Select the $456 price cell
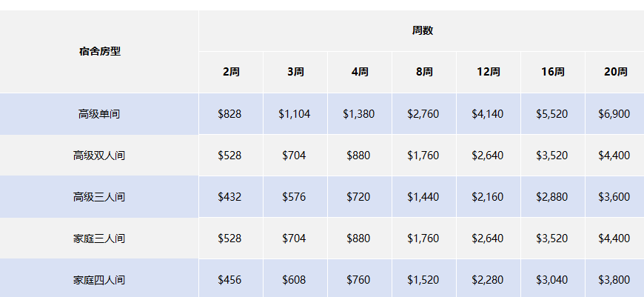Image resolution: width=644 pixels, height=297 pixels. pos(229,280)
